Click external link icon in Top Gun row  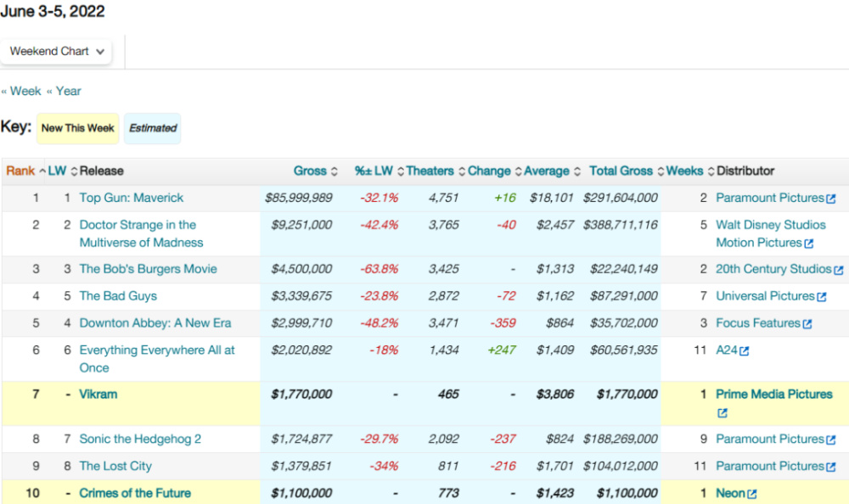(x=831, y=199)
